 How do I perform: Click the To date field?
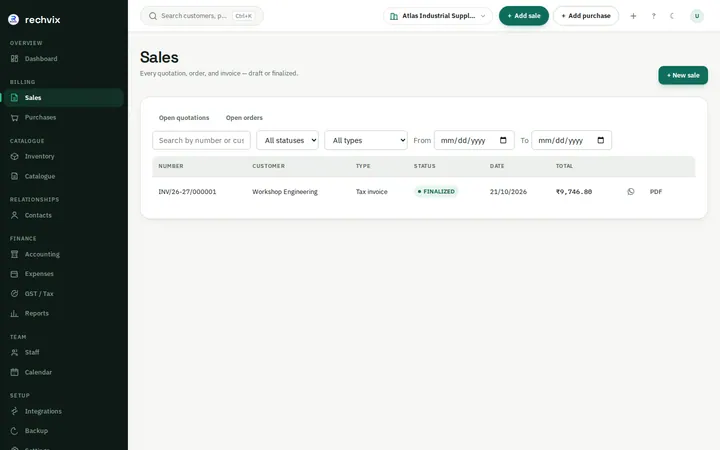571,141
